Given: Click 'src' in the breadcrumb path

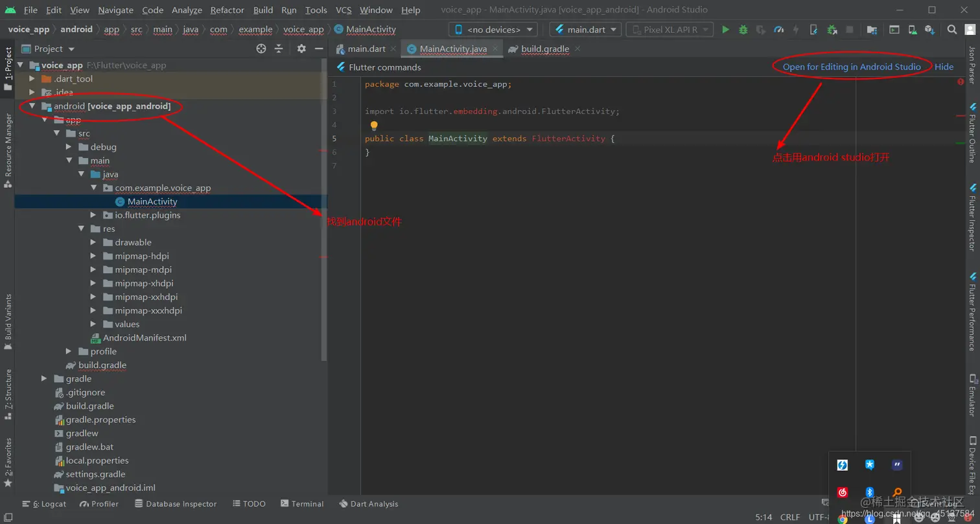Looking at the screenshot, I should click(136, 30).
